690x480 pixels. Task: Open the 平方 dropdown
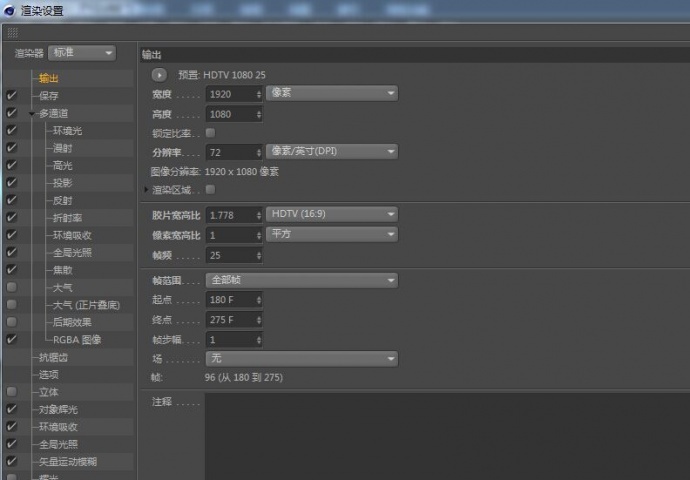332,234
